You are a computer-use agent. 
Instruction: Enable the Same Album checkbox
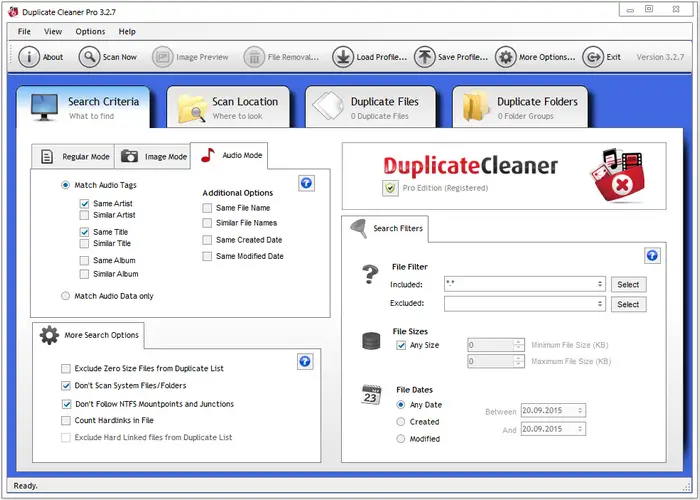(x=84, y=261)
